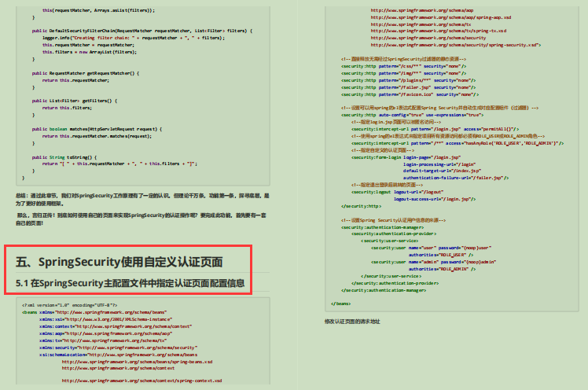This screenshot has height=390, width=588.
Task: Click the 'xmlns:security' namespace line
Action: (118, 348)
